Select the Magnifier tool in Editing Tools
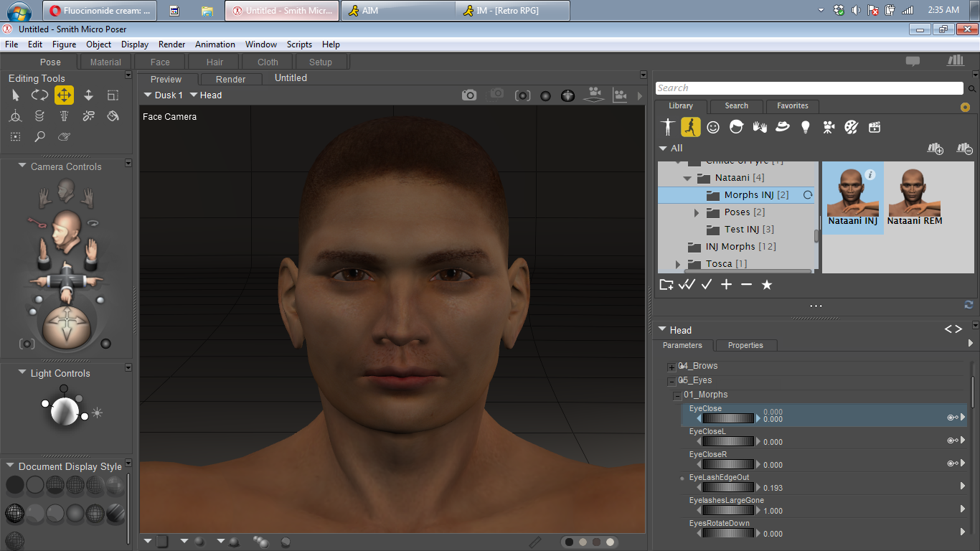Viewport: 980px width, 551px height. 39,136
